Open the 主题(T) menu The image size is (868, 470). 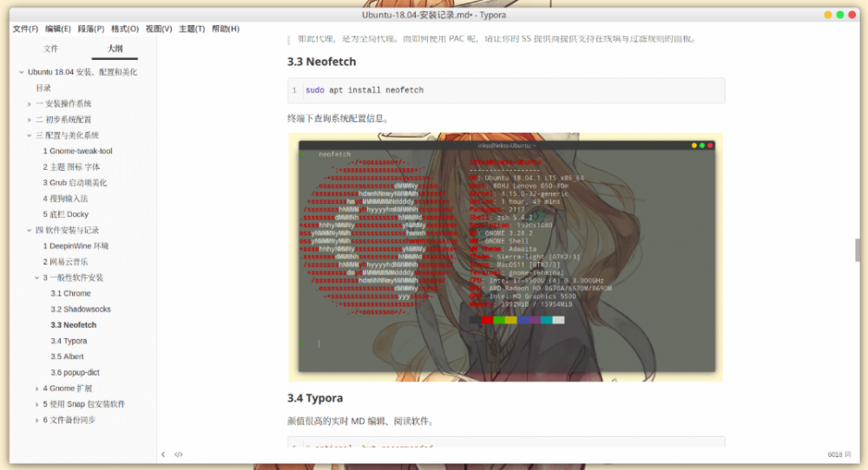pyautogui.click(x=192, y=29)
